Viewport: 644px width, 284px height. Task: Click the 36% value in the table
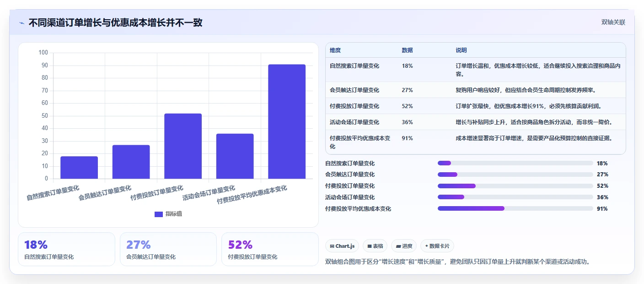pyautogui.click(x=407, y=122)
